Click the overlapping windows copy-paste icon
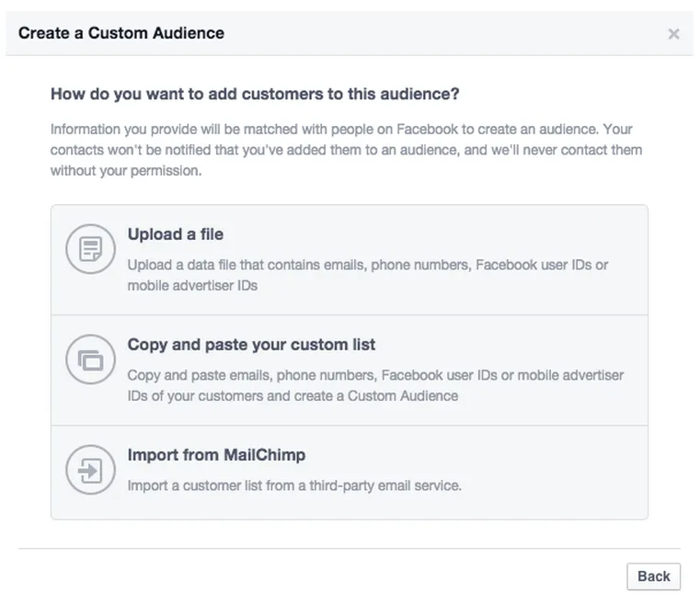This screenshot has width=700, height=604. (x=90, y=360)
